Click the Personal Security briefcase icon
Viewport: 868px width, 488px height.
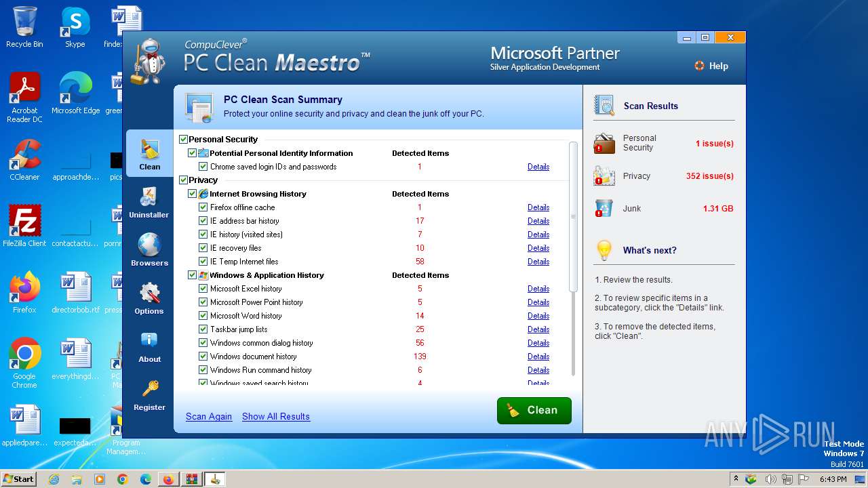pos(604,143)
